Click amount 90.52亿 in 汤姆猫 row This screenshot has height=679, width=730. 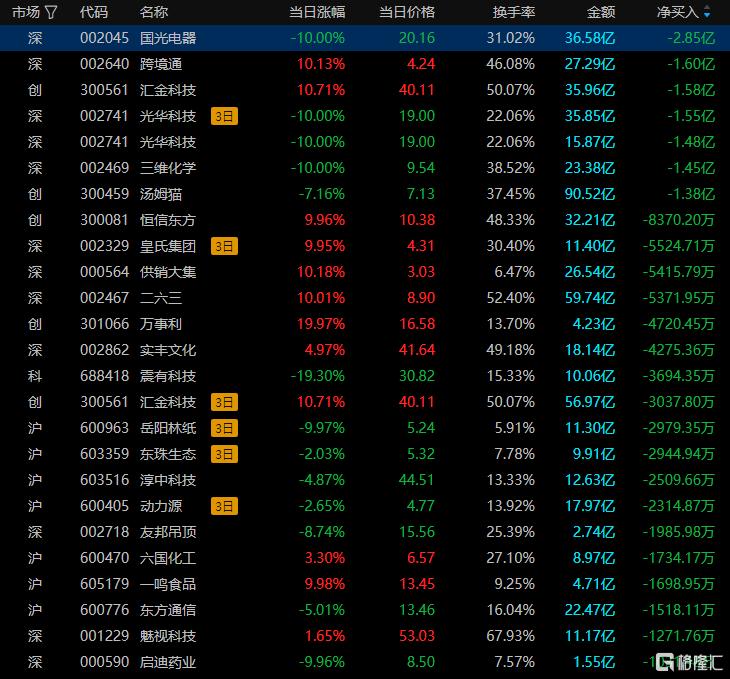click(x=590, y=194)
